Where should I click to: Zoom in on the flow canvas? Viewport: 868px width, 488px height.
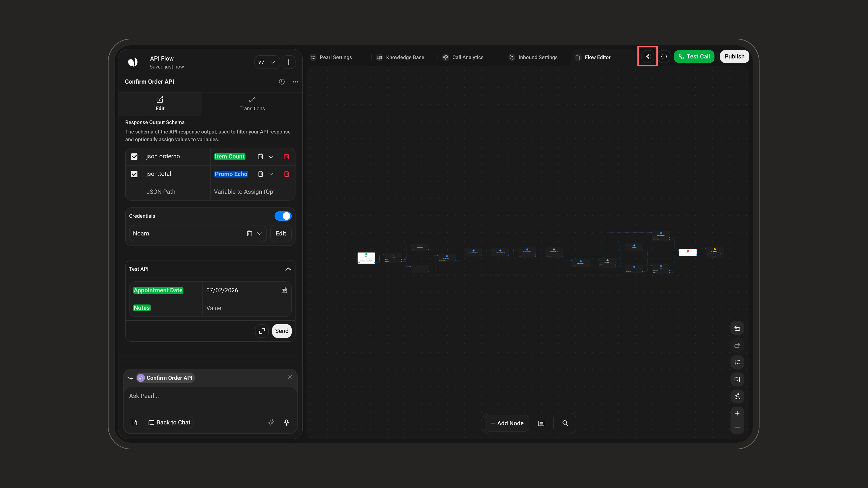click(737, 414)
